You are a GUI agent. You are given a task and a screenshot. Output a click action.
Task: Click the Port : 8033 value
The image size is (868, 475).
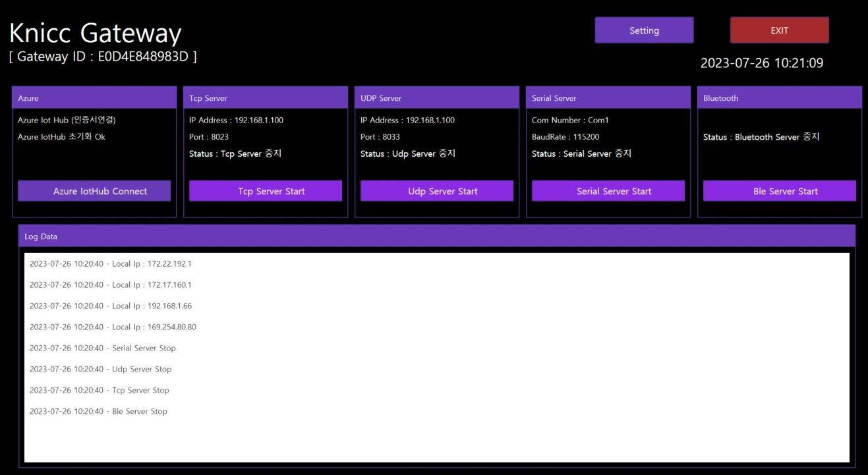click(x=380, y=136)
